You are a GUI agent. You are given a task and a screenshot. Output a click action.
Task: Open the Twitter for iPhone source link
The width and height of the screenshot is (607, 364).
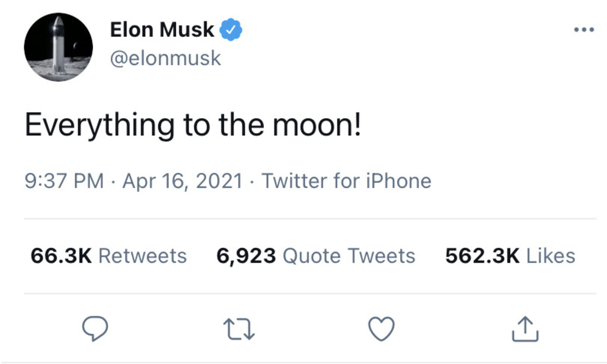click(346, 180)
